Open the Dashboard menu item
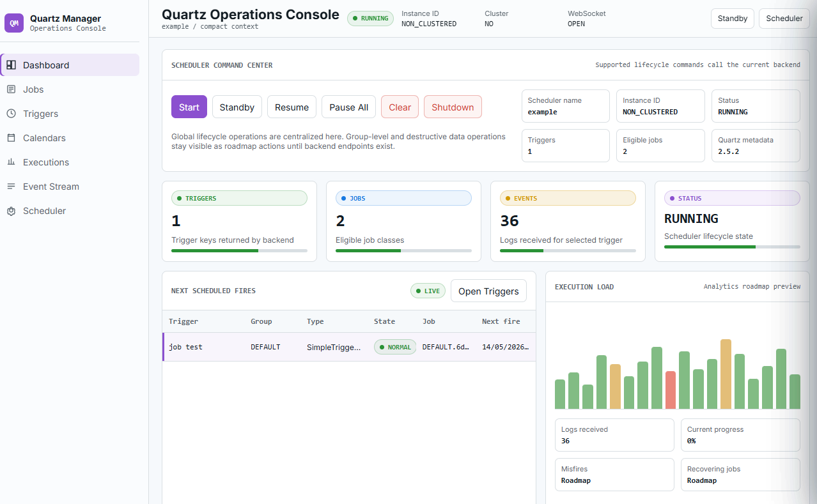Screen dimensions: 817x504 pyautogui.click(x=70, y=65)
